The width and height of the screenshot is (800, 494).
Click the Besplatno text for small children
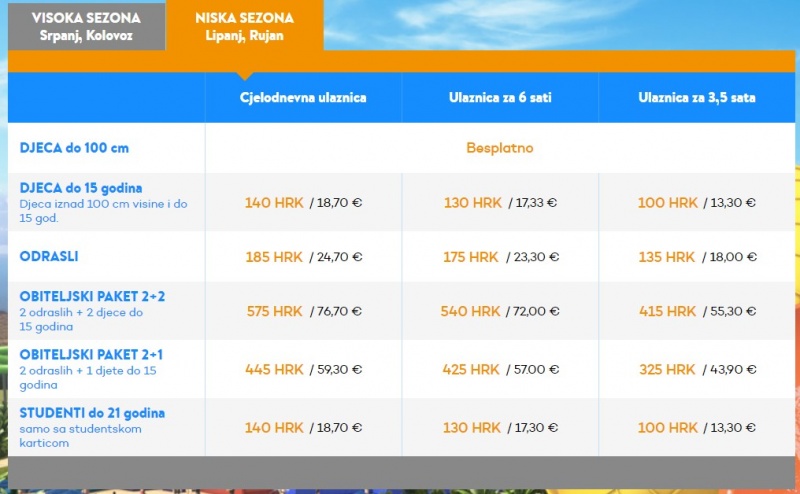coord(500,148)
